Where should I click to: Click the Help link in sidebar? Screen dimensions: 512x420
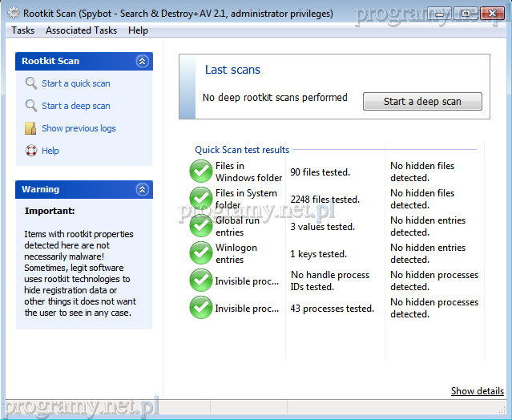tap(50, 151)
